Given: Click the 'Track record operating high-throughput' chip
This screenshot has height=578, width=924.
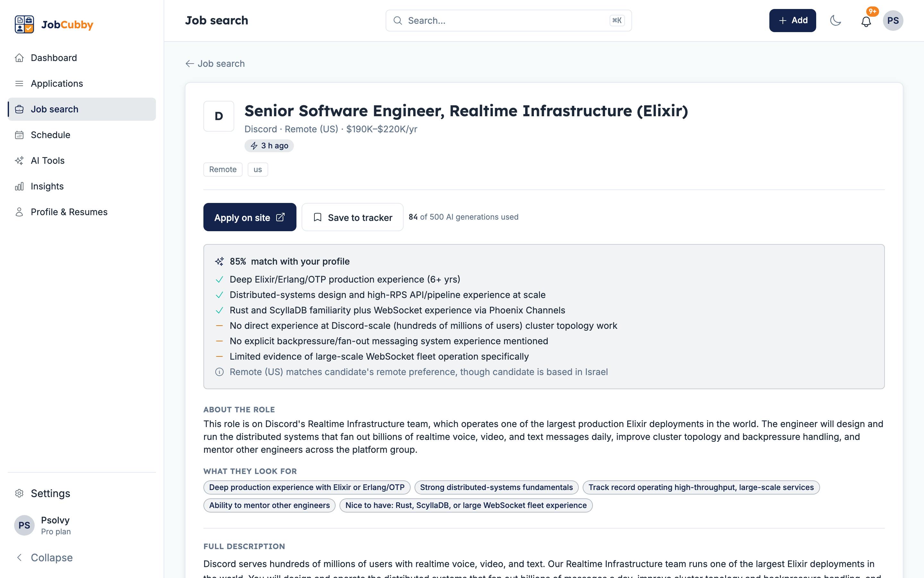Looking at the screenshot, I should pyautogui.click(x=701, y=487).
